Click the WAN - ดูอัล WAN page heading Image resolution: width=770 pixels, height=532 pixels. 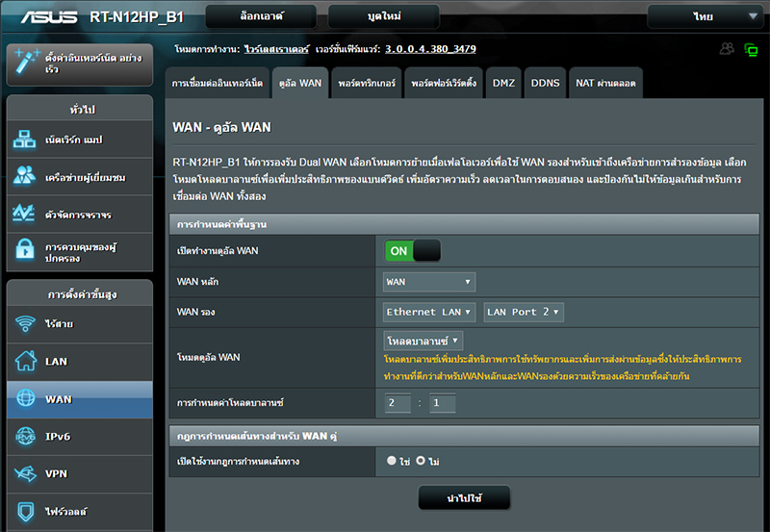pyautogui.click(x=221, y=128)
